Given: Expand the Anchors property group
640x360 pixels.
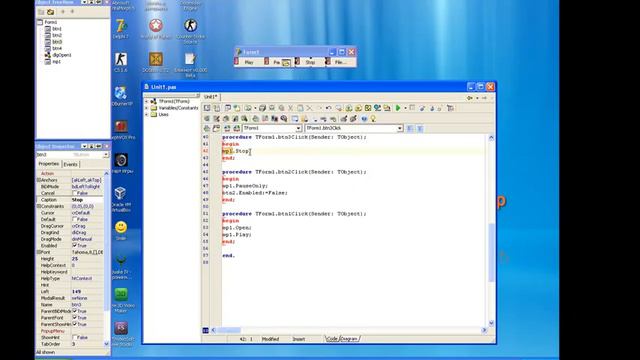Looking at the screenshot, I should click(39, 180).
